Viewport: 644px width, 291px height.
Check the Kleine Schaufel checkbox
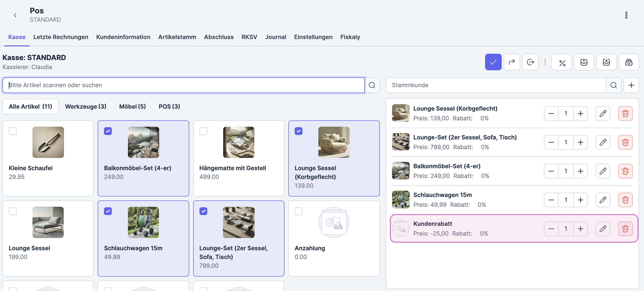(13, 131)
